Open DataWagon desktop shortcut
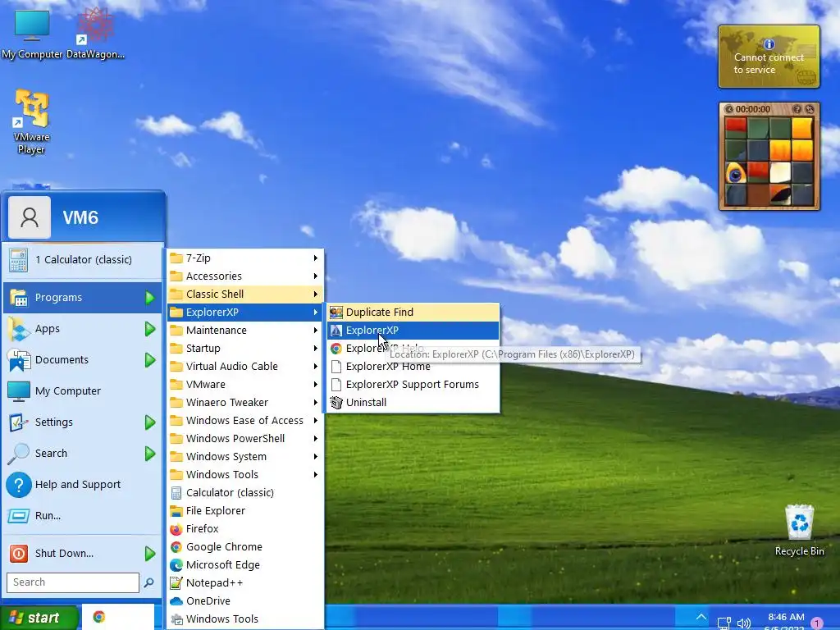The image size is (840, 630). pyautogui.click(x=95, y=33)
